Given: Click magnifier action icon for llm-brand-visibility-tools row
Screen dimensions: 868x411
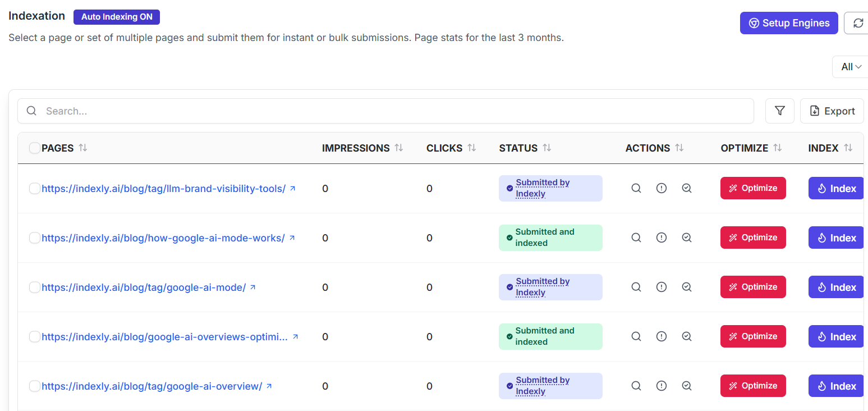Looking at the screenshot, I should pyautogui.click(x=636, y=189).
